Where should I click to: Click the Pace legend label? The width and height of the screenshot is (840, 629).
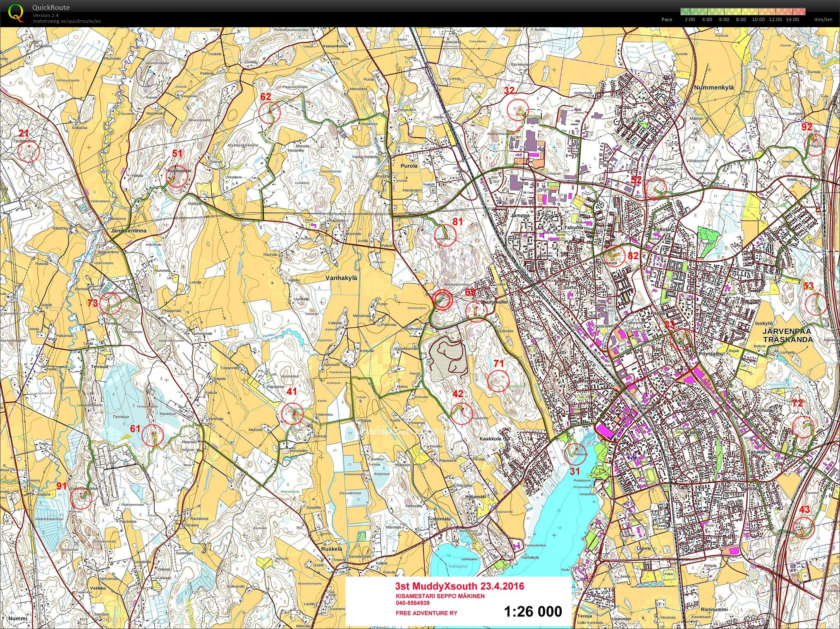click(667, 19)
